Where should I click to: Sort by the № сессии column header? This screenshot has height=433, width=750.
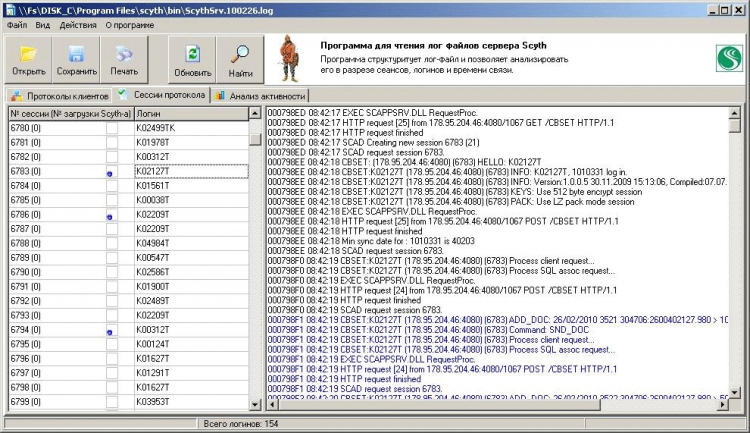coord(68,113)
